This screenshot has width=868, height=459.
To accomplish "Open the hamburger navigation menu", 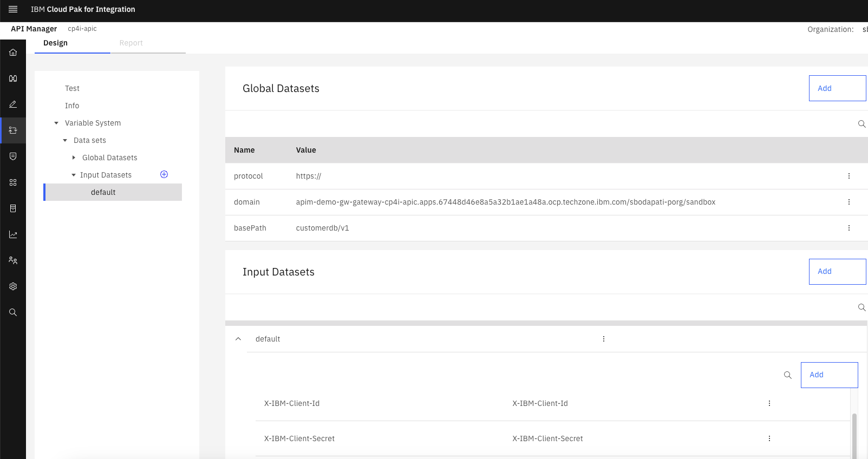I will tap(13, 9).
